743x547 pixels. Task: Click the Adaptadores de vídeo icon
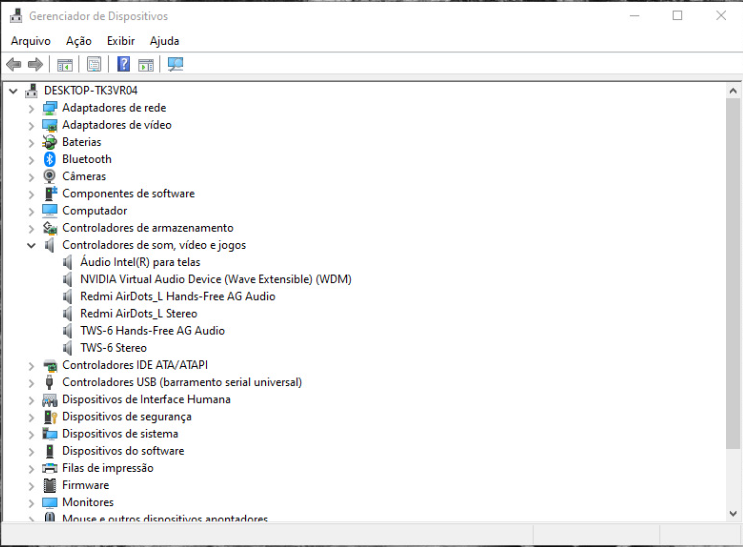(50, 125)
